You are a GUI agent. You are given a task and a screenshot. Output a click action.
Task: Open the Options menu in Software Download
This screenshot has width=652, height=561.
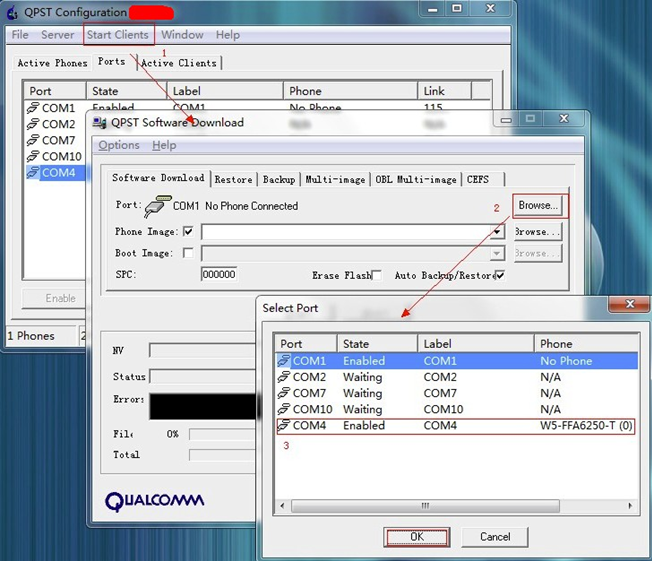click(x=119, y=146)
